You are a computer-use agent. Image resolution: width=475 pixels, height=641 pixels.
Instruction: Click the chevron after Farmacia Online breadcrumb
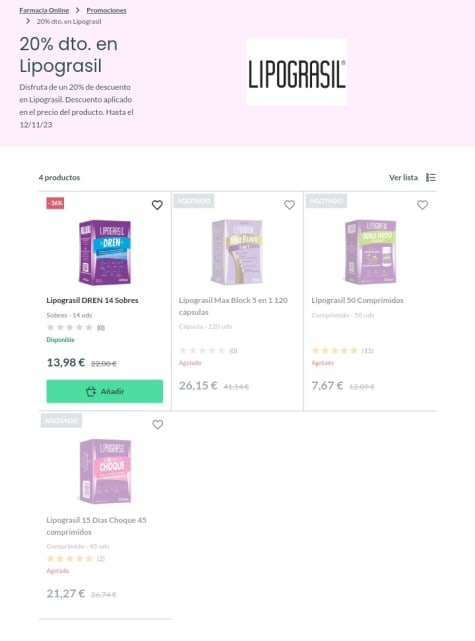(x=78, y=10)
